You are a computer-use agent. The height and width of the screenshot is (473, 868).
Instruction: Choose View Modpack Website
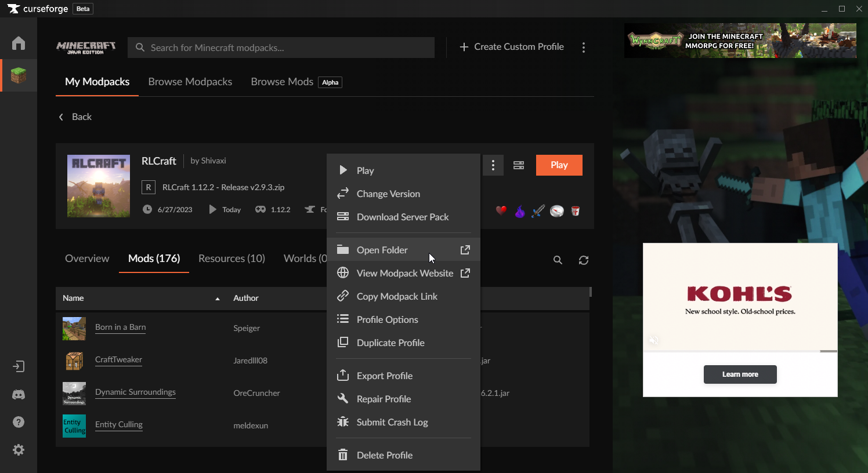(x=403, y=273)
